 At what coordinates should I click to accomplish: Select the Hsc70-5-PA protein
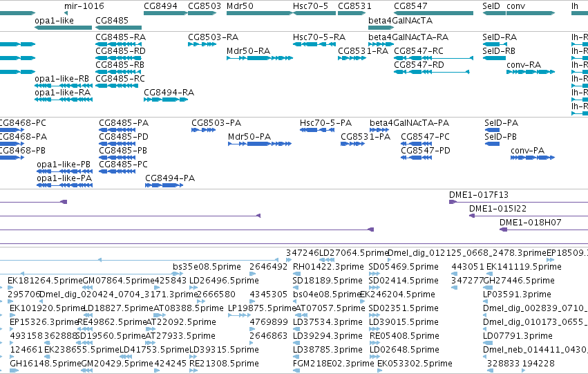(x=317, y=130)
